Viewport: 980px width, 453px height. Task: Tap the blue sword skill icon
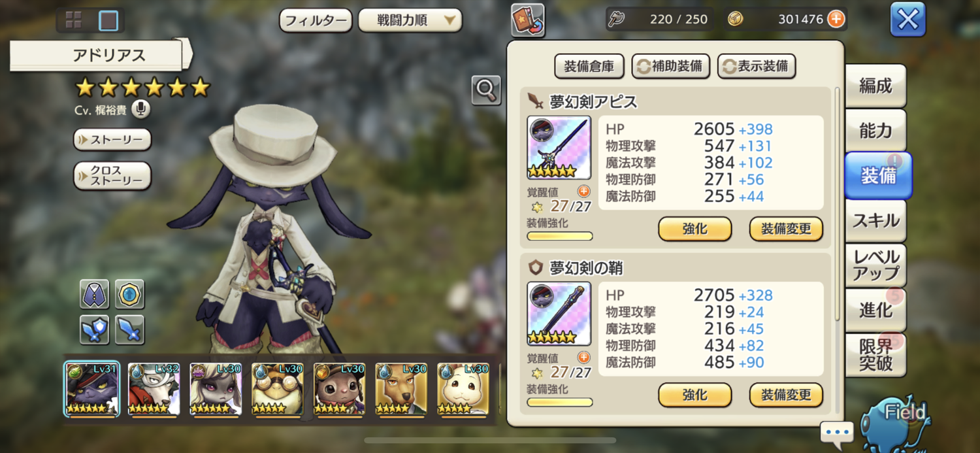(x=129, y=329)
